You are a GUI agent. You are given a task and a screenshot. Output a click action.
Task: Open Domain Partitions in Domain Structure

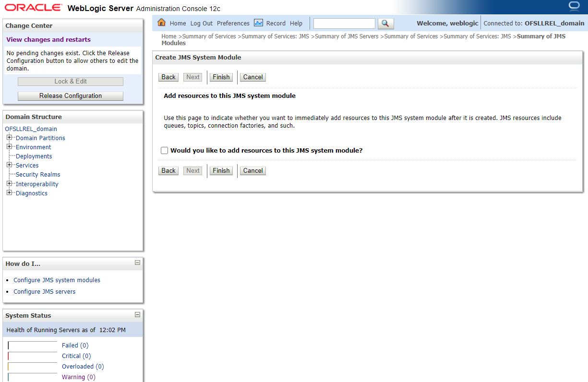pos(40,138)
